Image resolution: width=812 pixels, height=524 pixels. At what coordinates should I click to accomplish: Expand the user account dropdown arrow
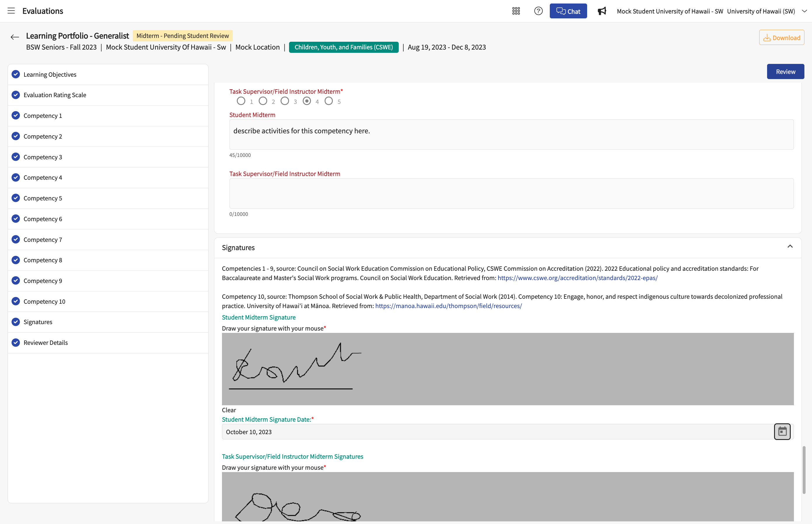pos(804,11)
